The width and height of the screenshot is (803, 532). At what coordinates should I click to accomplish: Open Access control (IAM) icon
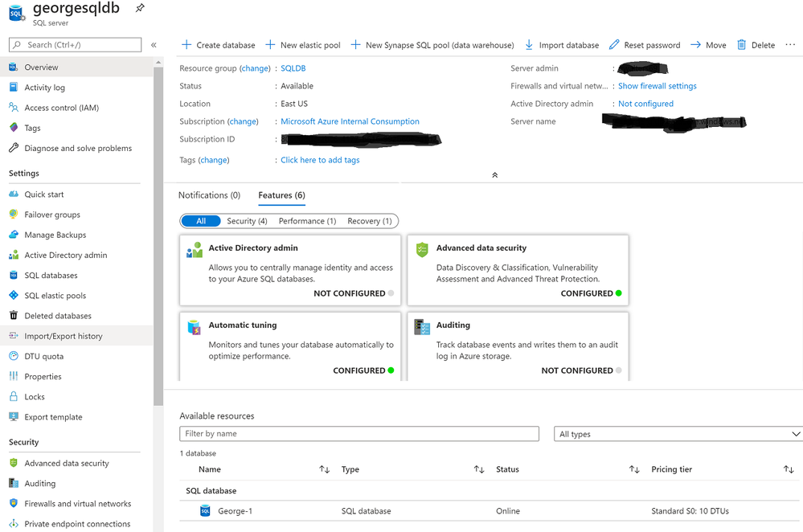click(14, 108)
